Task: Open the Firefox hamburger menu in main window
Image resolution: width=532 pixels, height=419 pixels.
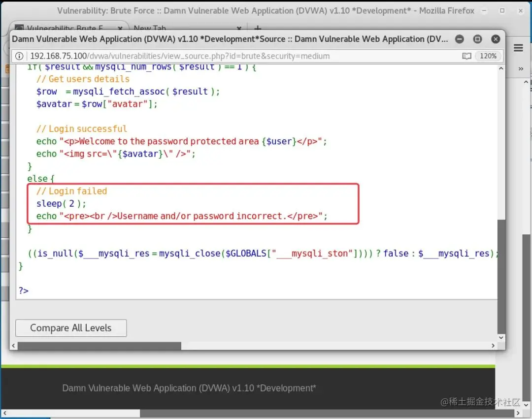Action: [518, 48]
